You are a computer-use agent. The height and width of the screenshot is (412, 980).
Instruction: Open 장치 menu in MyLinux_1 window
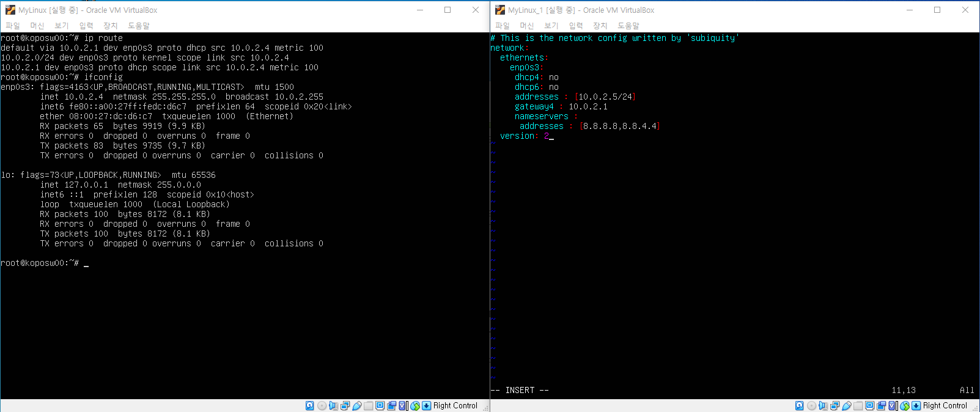pyautogui.click(x=600, y=26)
